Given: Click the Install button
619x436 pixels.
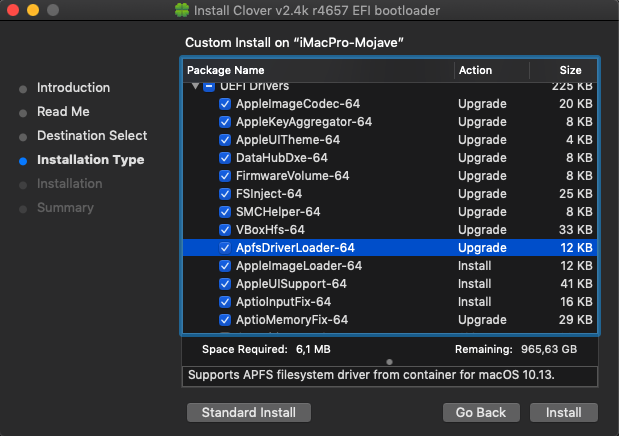Looking at the screenshot, I should point(564,412).
